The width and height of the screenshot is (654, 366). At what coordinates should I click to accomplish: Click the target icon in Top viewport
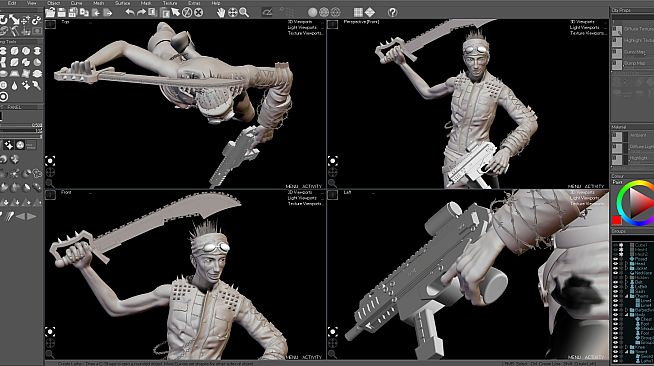50,160
